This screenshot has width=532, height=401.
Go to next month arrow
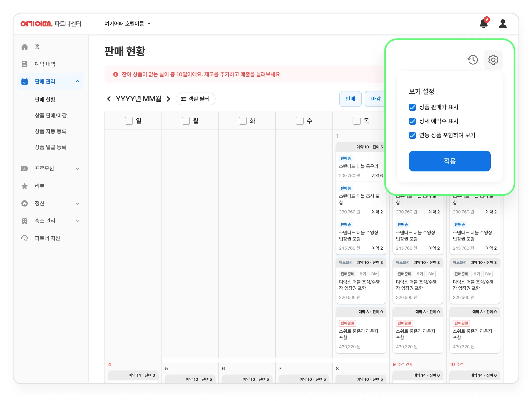click(168, 99)
